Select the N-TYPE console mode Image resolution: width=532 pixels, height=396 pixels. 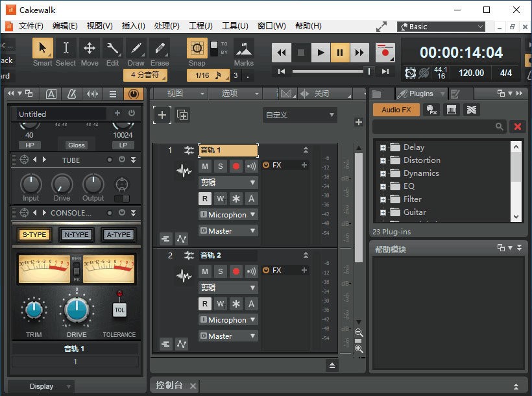click(x=76, y=234)
